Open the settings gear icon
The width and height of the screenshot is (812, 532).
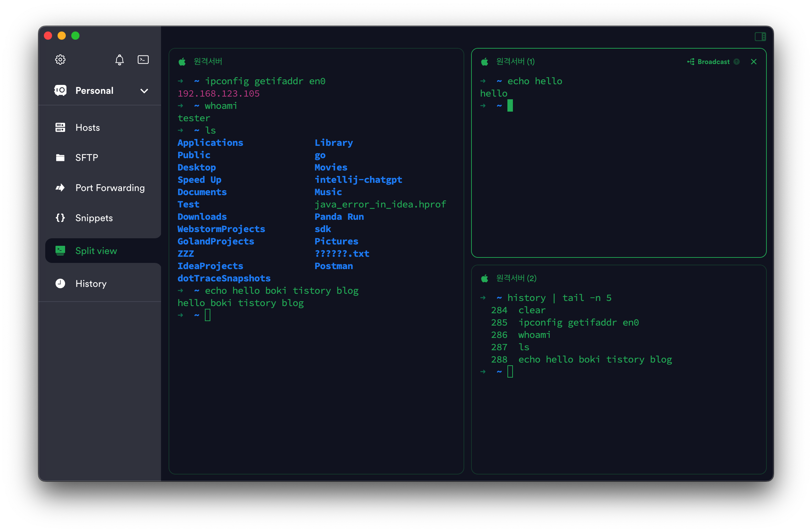(60, 60)
